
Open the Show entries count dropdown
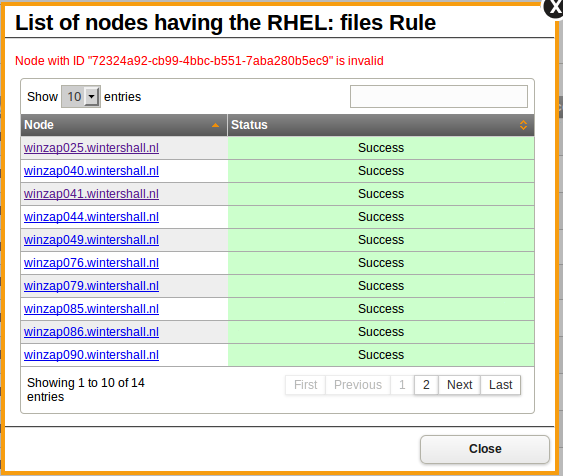81,97
